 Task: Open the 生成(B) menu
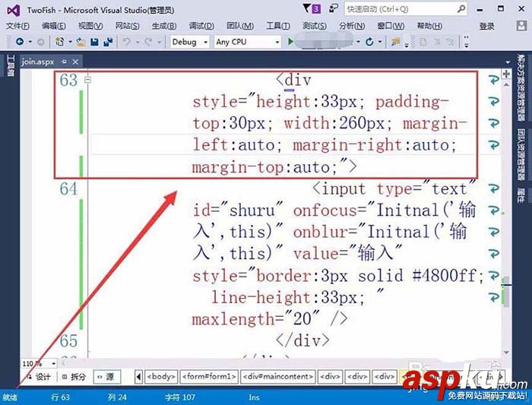click(x=164, y=26)
